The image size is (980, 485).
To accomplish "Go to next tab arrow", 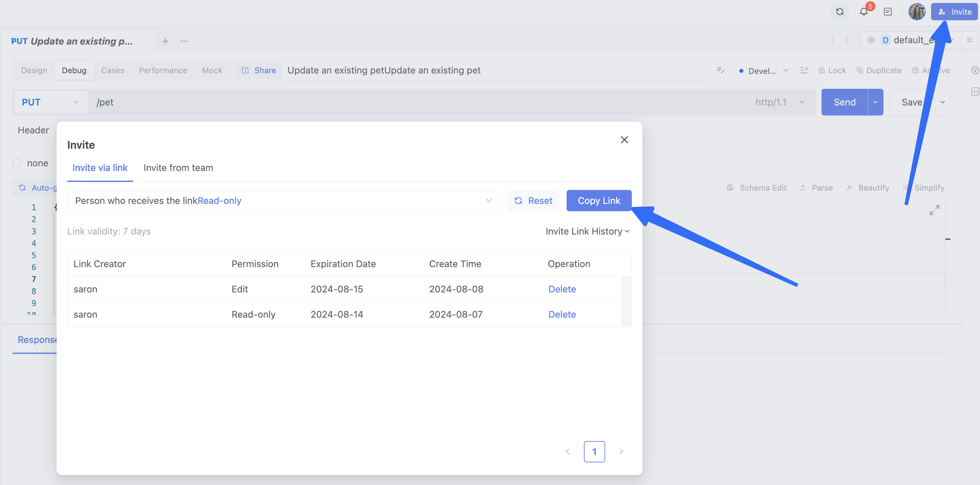I will click(847, 40).
